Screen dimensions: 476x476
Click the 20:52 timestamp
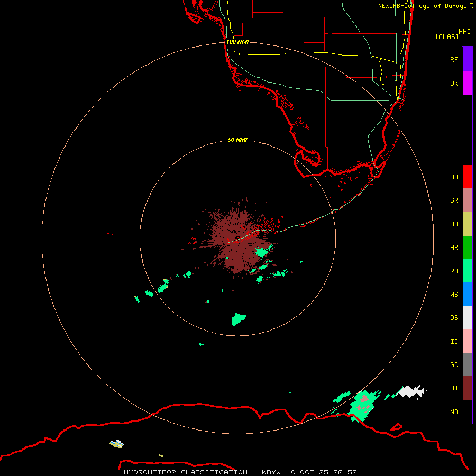(345, 472)
